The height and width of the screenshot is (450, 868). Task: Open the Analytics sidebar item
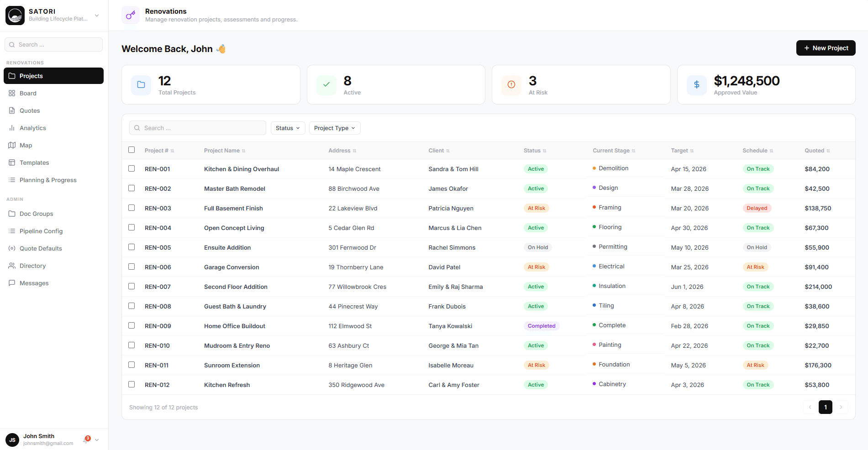(53, 128)
